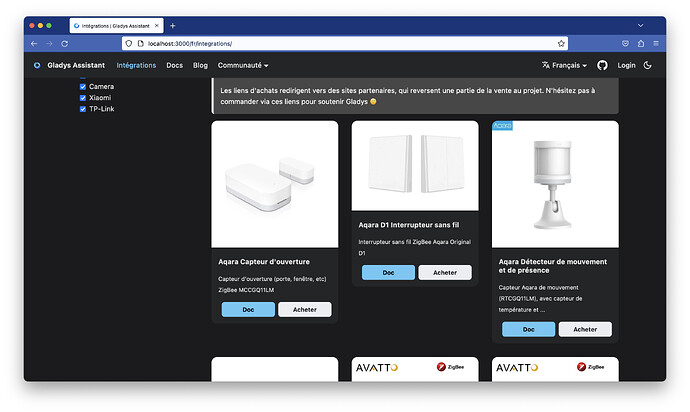The width and height of the screenshot is (690, 412).
Task: Click the Login link
Action: [x=626, y=65]
